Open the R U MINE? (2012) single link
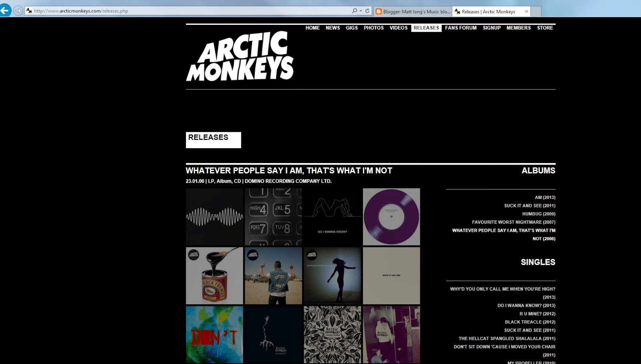 point(537,314)
